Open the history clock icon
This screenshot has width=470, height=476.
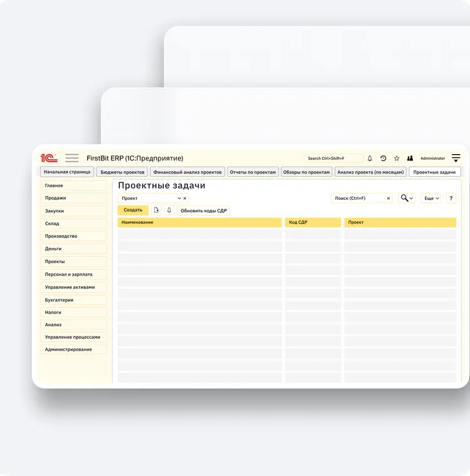(x=384, y=158)
